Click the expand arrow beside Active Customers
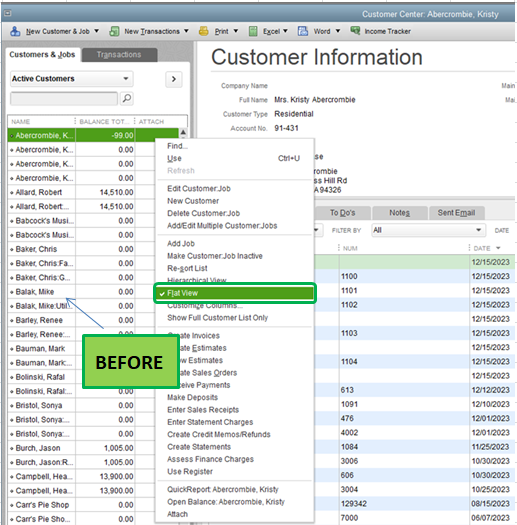The image size is (517, 525). click(x=174, y=79)
